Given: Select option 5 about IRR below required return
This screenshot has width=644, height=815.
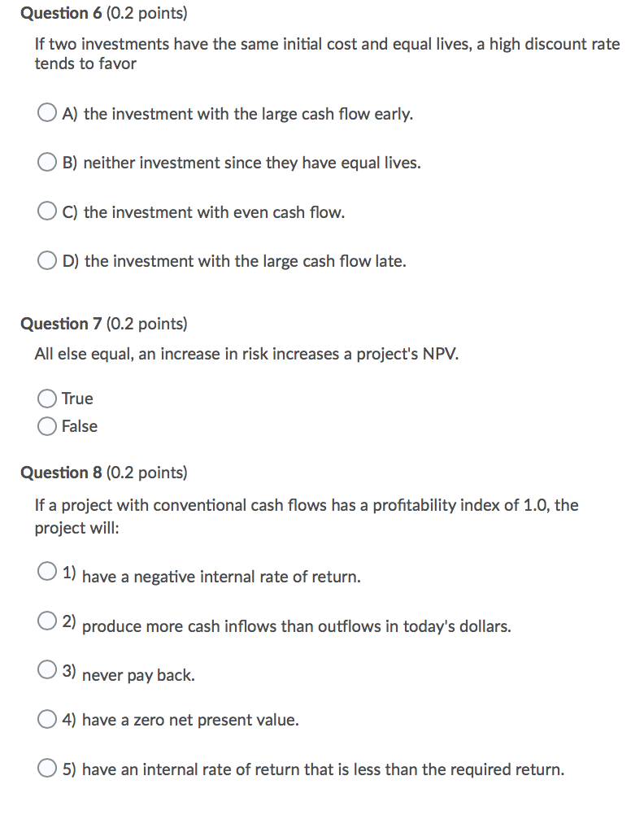Looking at the screenshot, I should [46, 766].
